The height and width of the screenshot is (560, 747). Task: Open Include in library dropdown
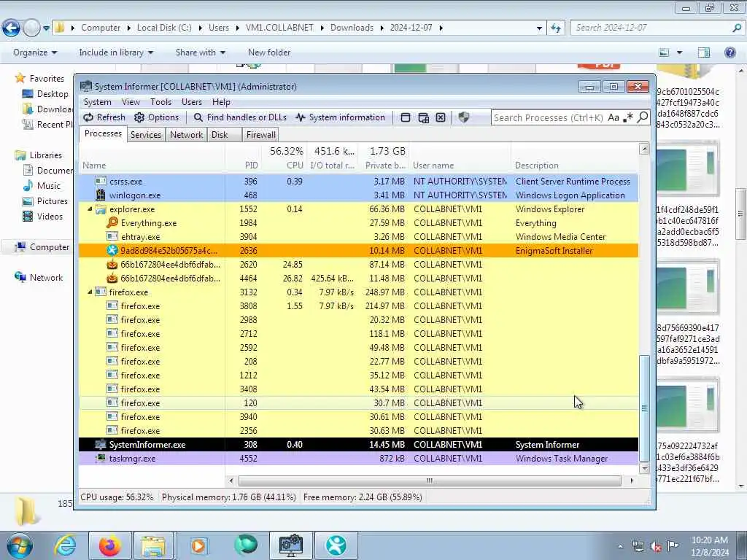pyautogui.click(x=116, y=52)
